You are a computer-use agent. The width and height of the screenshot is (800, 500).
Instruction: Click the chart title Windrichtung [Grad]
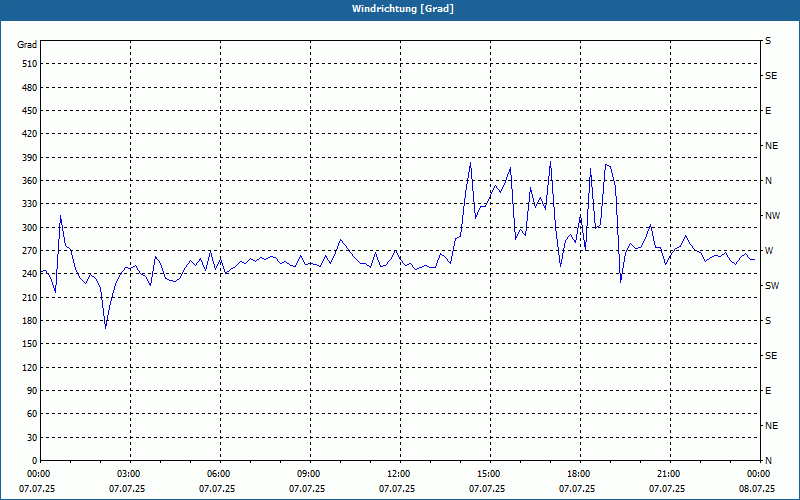pyautogui.click(x=403, y=9)
